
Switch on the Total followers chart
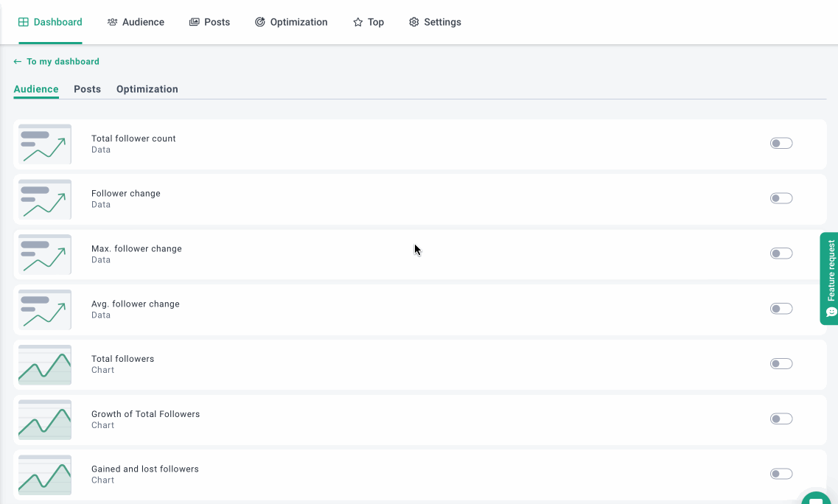tap(781, 364)
